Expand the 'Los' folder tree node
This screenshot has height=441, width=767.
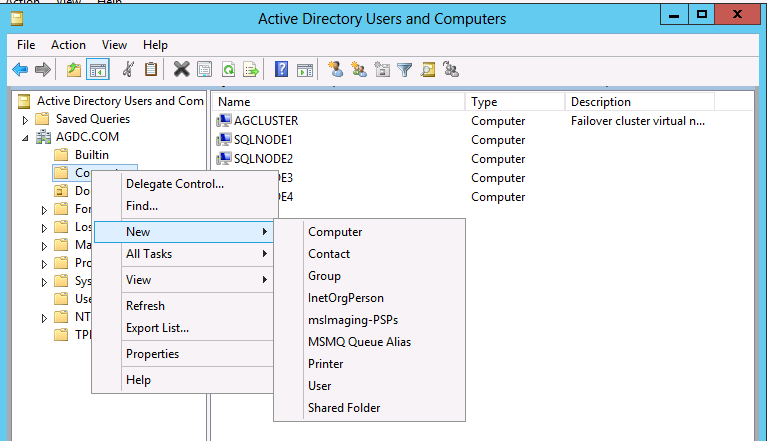pyautogui.click(x=44, y=228)
